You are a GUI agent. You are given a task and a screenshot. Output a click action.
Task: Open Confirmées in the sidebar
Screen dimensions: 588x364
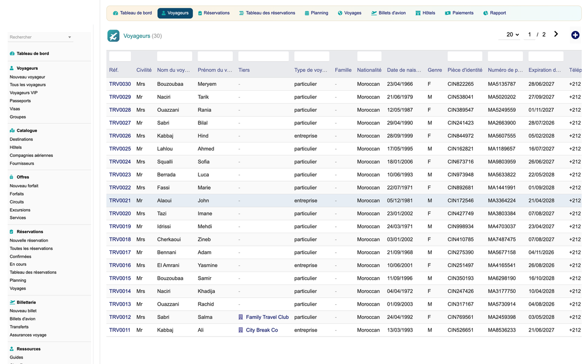coord(21,257)
